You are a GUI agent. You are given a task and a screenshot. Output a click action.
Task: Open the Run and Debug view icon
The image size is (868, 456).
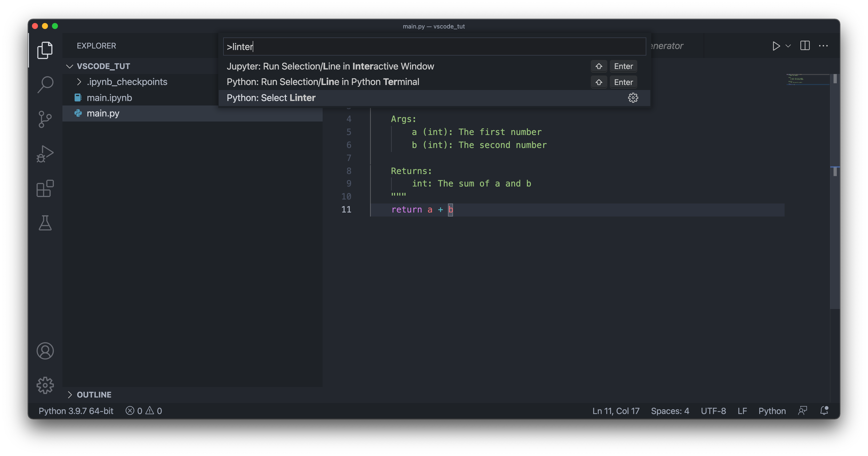(x=45, y=154)
